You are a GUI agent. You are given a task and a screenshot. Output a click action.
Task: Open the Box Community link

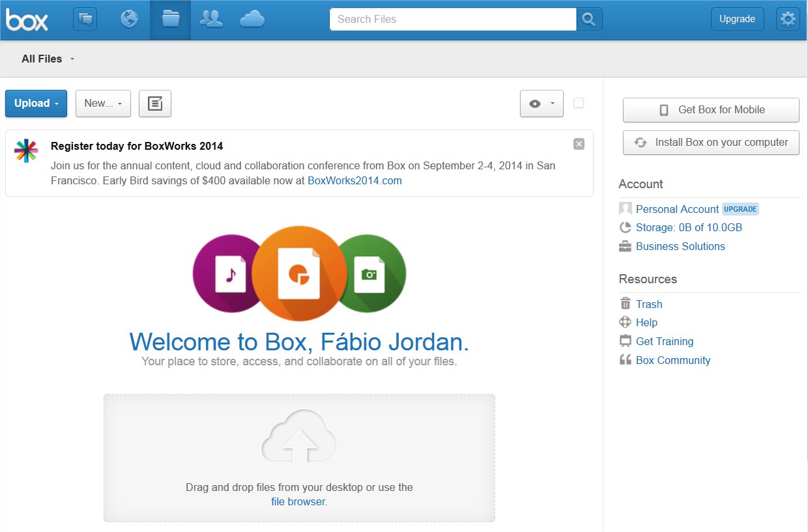point(673,360)
